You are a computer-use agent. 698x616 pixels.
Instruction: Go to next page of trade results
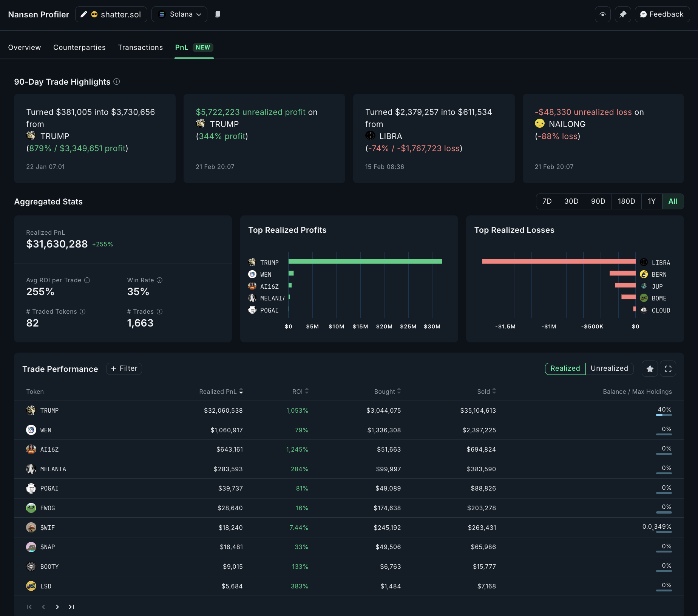click(57, 607)
